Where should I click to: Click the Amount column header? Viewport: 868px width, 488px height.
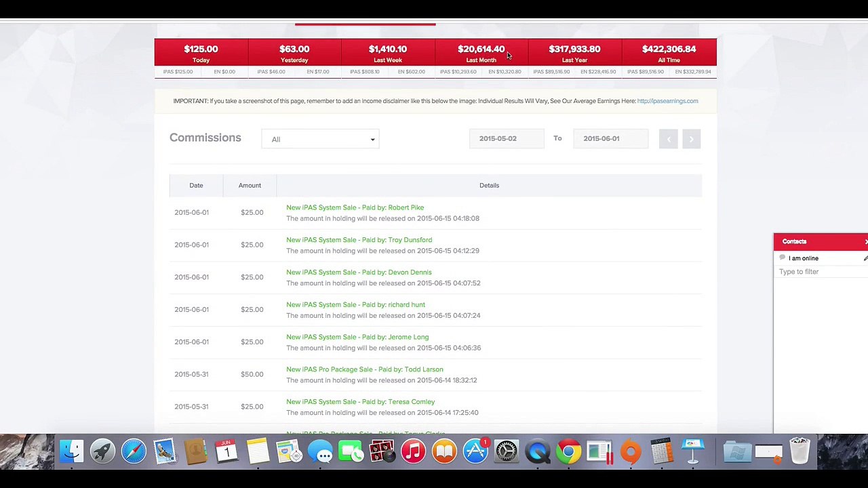coord(250,185)
